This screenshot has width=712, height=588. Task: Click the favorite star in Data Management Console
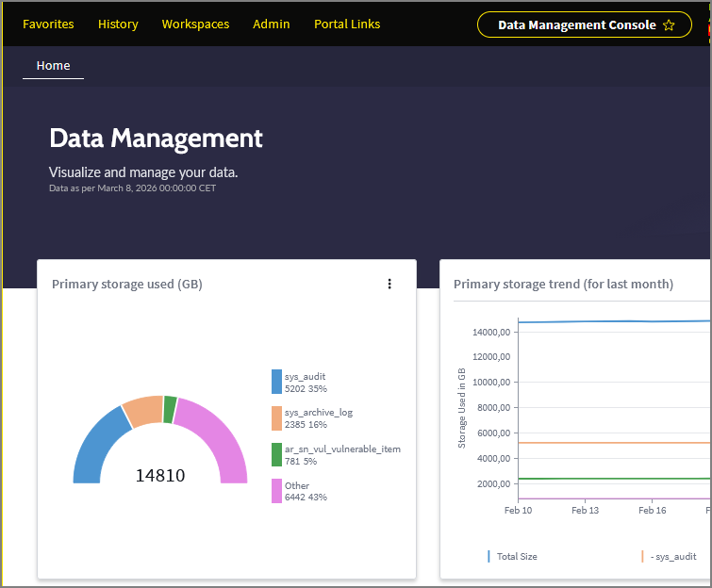[x=669, y=25]
